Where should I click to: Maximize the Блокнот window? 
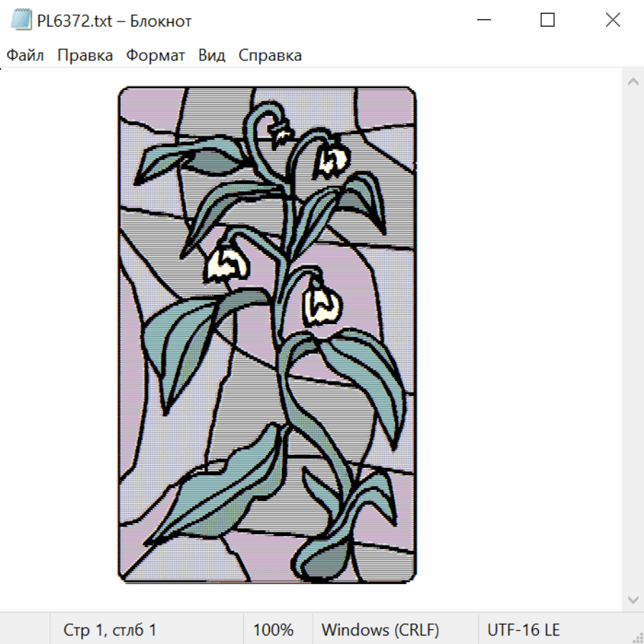pos(547,20)
